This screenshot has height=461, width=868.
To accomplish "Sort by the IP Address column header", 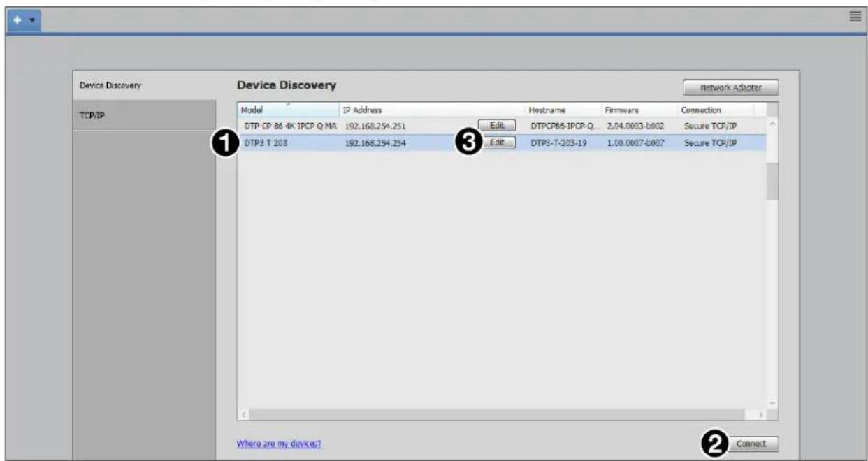I will point(432,110).
